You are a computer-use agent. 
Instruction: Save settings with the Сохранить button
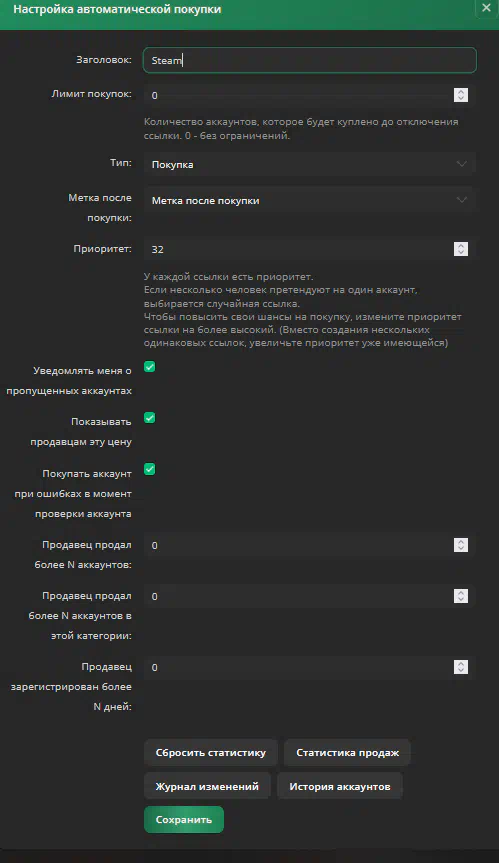click(x=184, y=820)
